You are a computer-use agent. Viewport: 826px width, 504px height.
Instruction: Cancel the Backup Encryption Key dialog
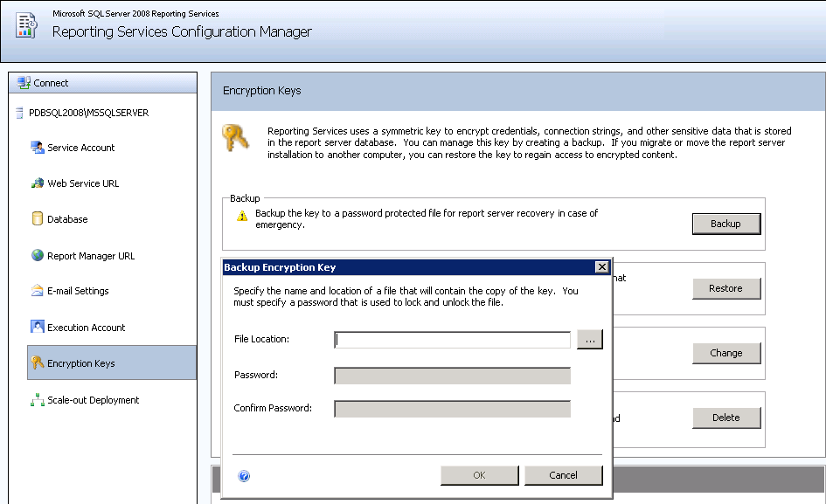pyautogui.click(x=563, y=475)
